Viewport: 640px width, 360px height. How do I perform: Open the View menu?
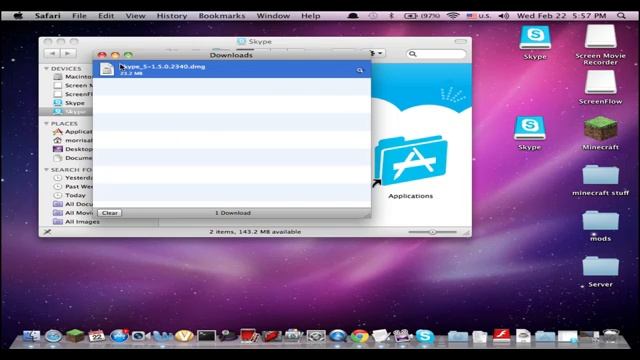coord(135,16)
